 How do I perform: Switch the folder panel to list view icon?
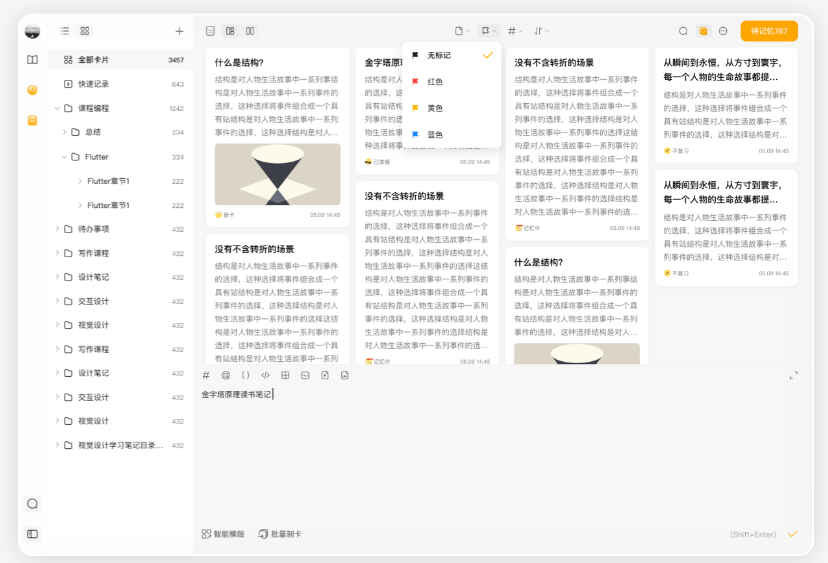(65, 31)
